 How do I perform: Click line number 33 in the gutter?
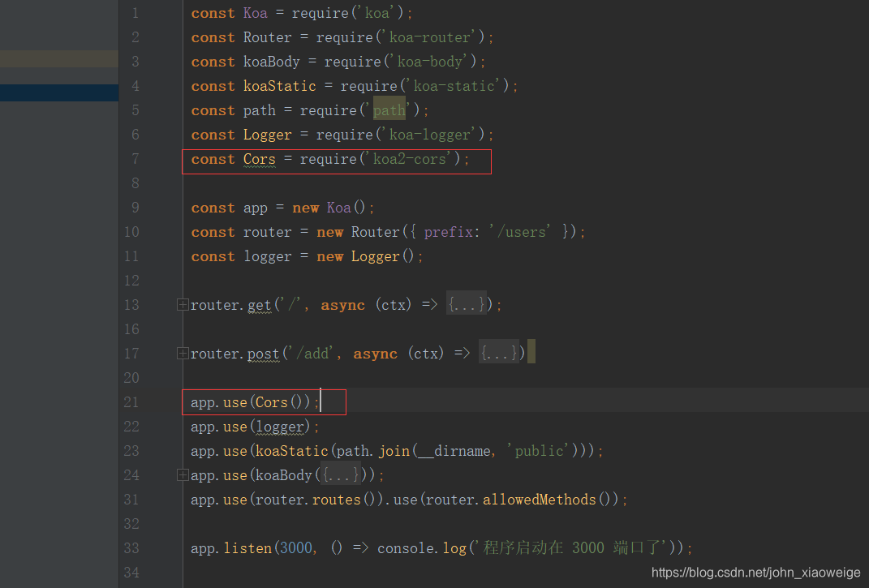point(131,548)
